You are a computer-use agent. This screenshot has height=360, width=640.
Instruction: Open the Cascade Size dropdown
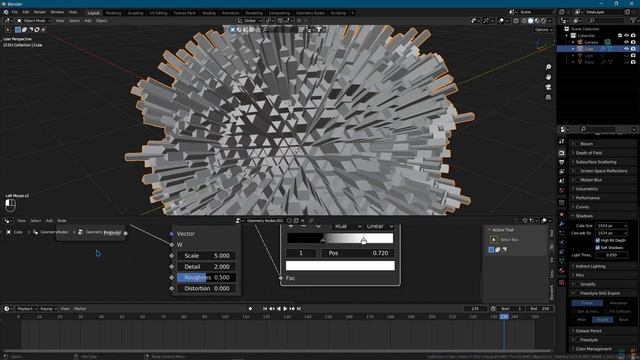(611, 233)
